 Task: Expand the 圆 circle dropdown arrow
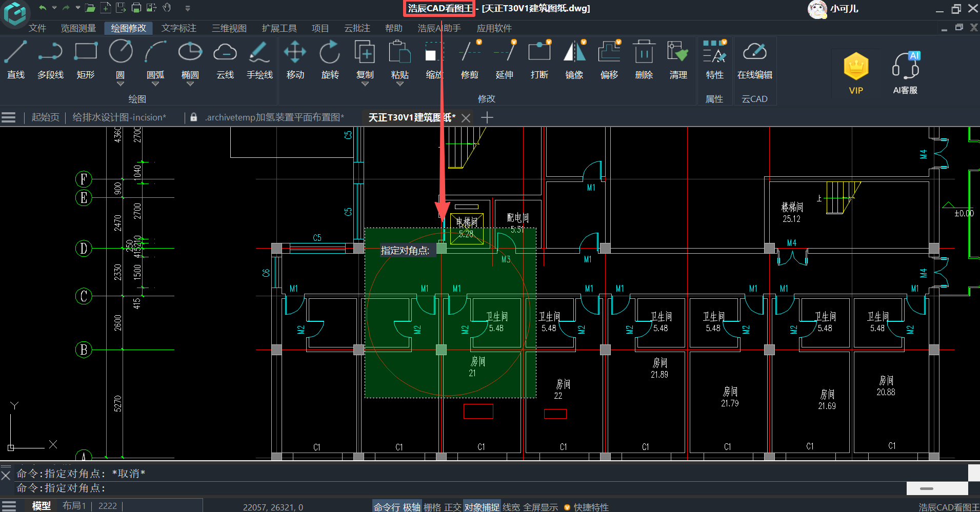coord(121,84)
